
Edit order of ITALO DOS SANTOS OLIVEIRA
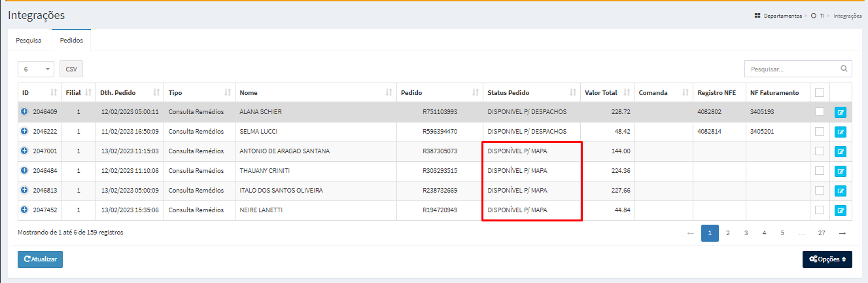coord(841,191)
